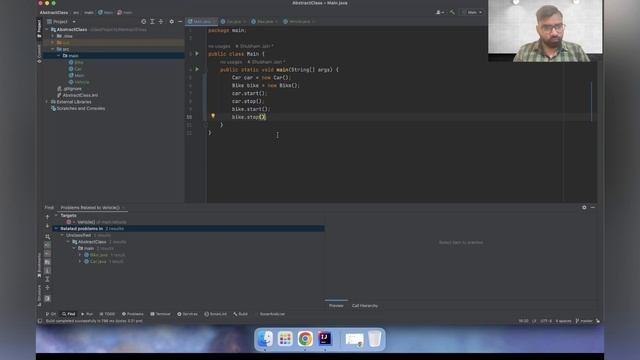Image resolution: width=640 pixels, height=360 pixels.
Task: Switch to the Vehicle.java editor tab
Action: pyautogui.click(x=300, y=21)
